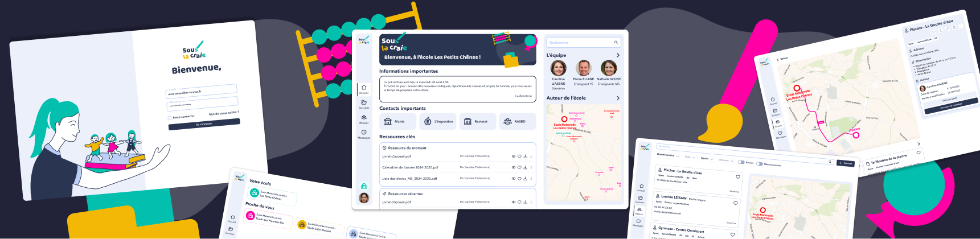
Task: Favorite the Piscine - La Goutte d'eau card
Action: pyautogui.click(x=738, y=177)
